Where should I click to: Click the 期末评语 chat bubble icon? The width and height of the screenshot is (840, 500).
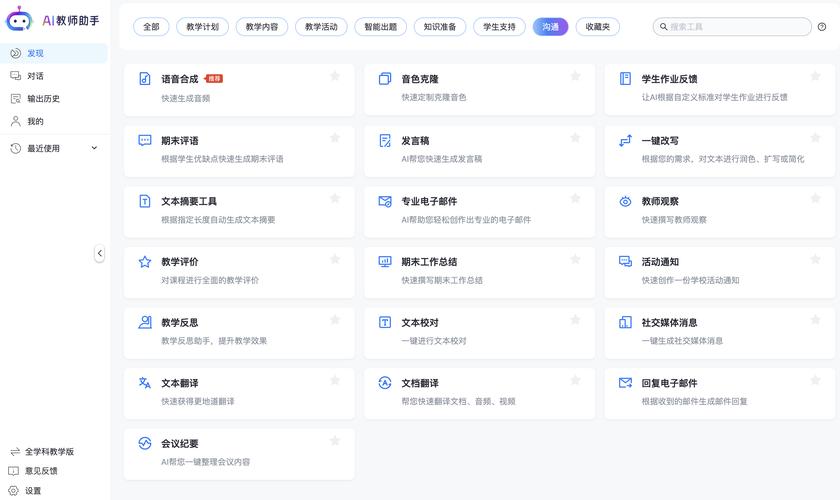pyautogui.click(x=145, y=140)
